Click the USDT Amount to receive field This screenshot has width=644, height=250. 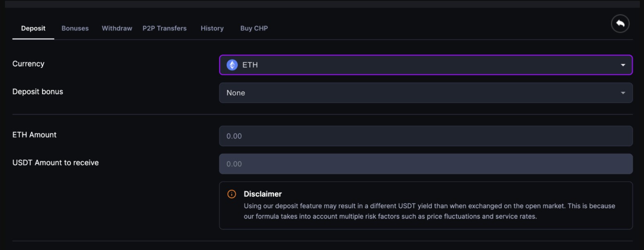point(425,164)
